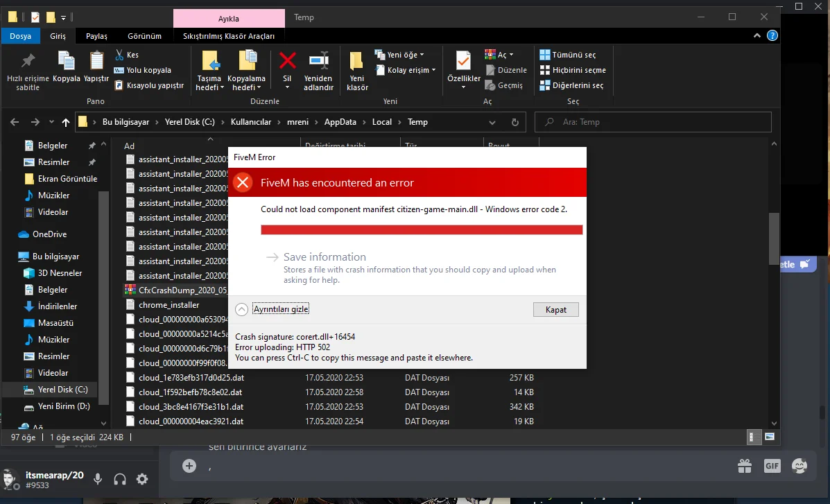Viewport: 830px width, 504px height.
Task: Click the pink Ayıkla tab
Action: pyautogui.click(x=229, y=19)
